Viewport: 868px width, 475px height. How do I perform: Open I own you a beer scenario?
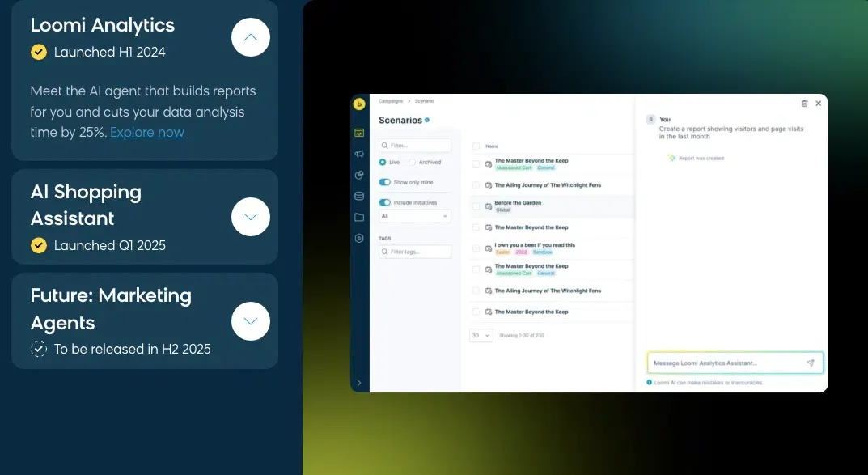tap(535, 244)
